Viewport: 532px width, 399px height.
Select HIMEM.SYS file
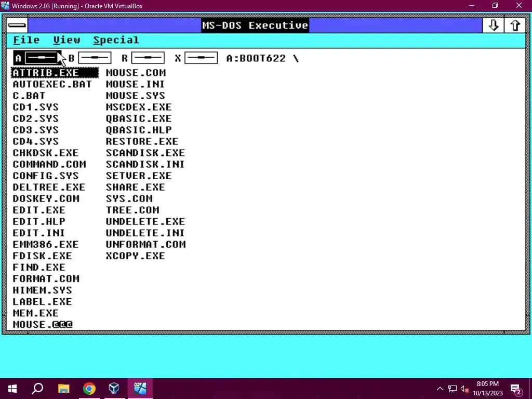pyautogui.click(x=43, y=290)
